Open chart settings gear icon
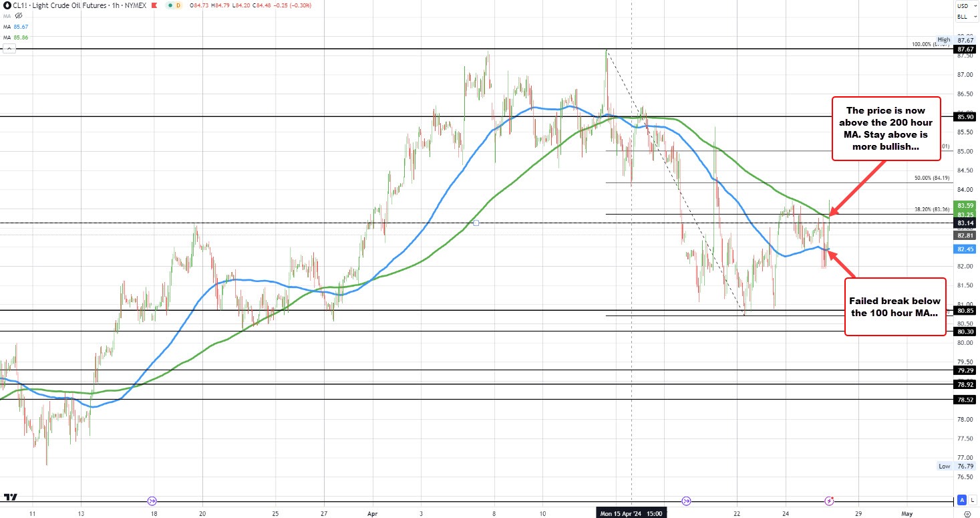Image resolution: width=980 pixels, height=518 pixels. [966, 513]
